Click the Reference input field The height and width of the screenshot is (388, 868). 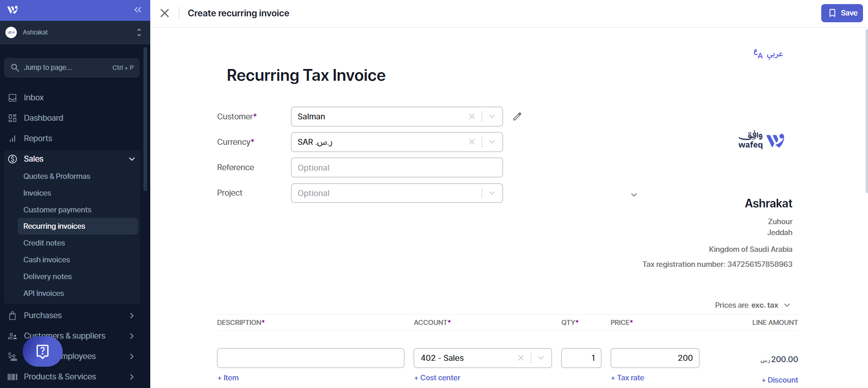[396, 167]
